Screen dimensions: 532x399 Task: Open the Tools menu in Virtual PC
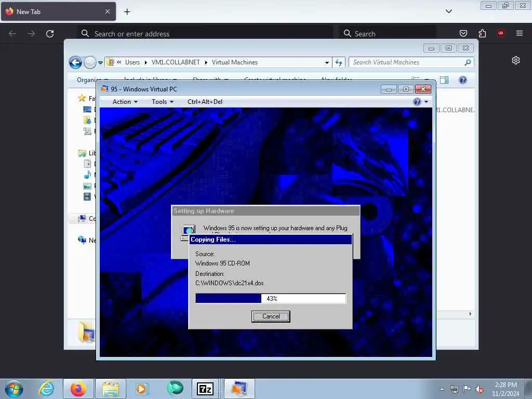coord(162,102)
